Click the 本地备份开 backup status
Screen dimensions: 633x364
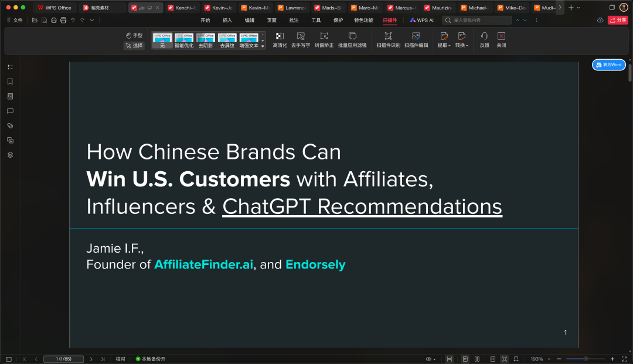151,359
